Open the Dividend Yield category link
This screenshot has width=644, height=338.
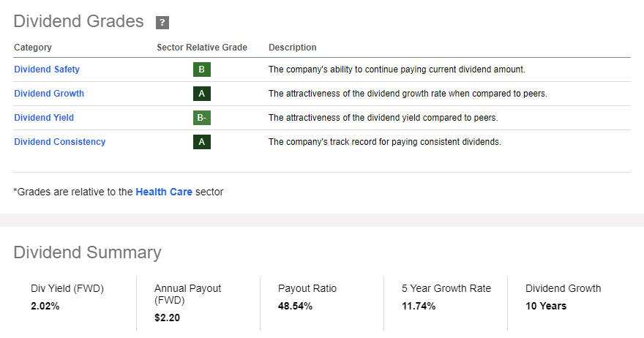(44, 118)
